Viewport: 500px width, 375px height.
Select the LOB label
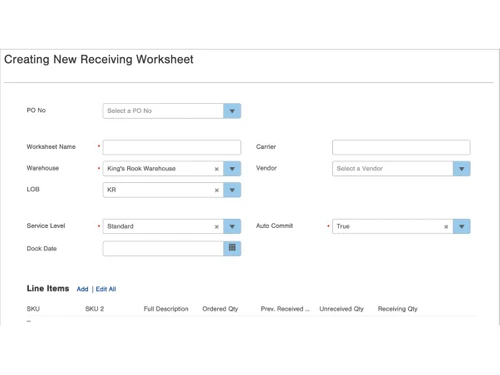(33, 189)
